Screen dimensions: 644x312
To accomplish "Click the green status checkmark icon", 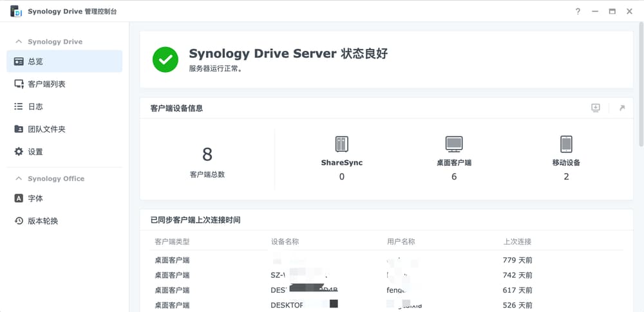I will click(x=166, y=60).
